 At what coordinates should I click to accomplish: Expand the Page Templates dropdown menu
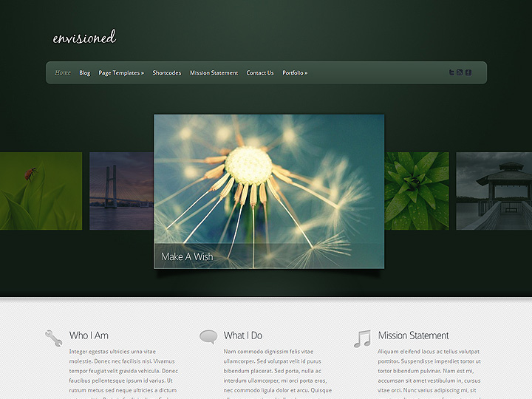pyautogui.click(x=121, y=73)
